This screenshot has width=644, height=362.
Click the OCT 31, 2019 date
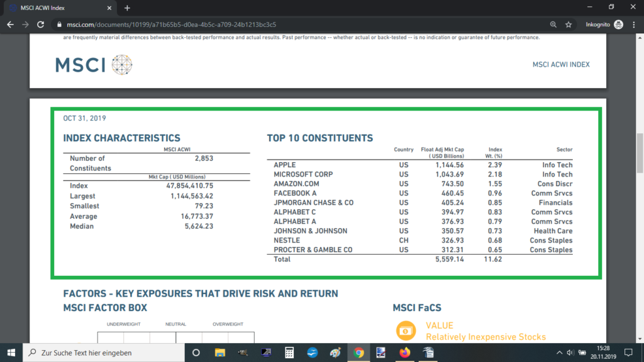tap(84, 118)
